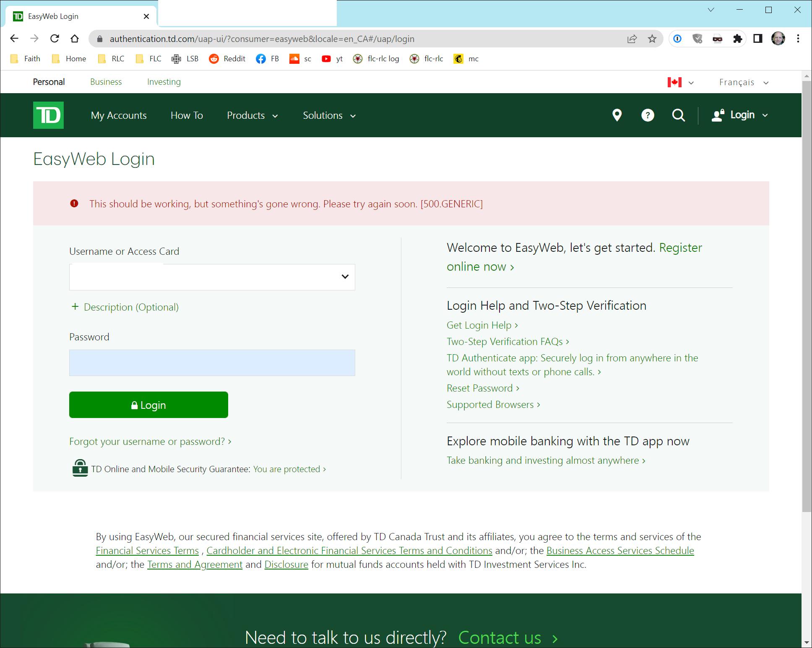The width and height of the screenshot is (812, 648).
Task: Click the browser extensions puzzle icon
Action: pyautogui.click(x=738, y=39)
